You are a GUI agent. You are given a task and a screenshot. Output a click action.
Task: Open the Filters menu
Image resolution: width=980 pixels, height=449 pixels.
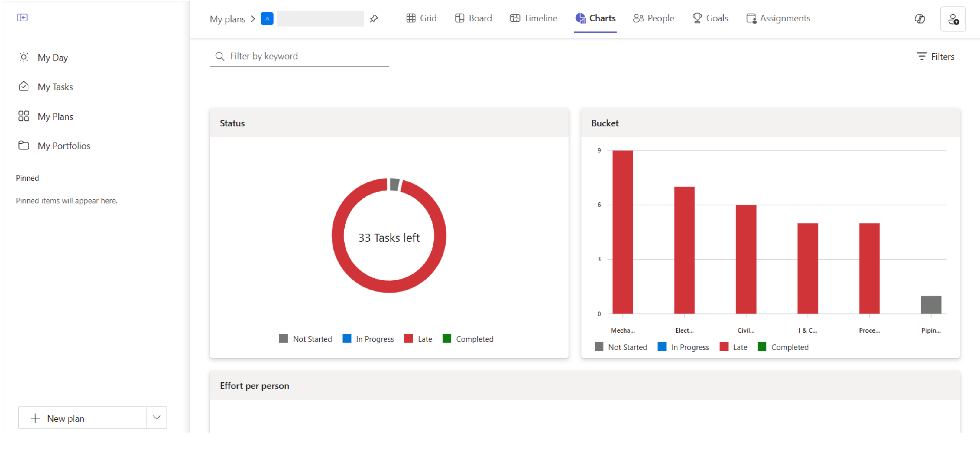[x=935, y=56]
